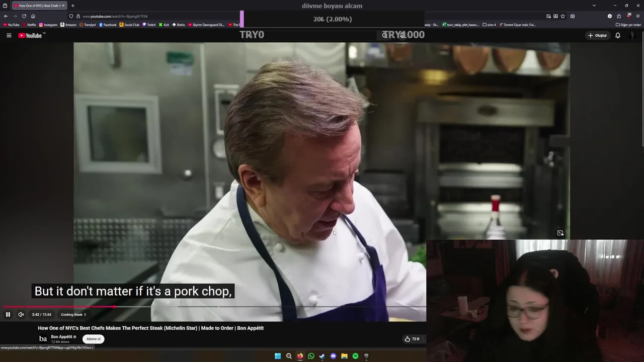Select the How One of NYC's Best Chefs tab
644x362 pixels.
coord(39,6)
